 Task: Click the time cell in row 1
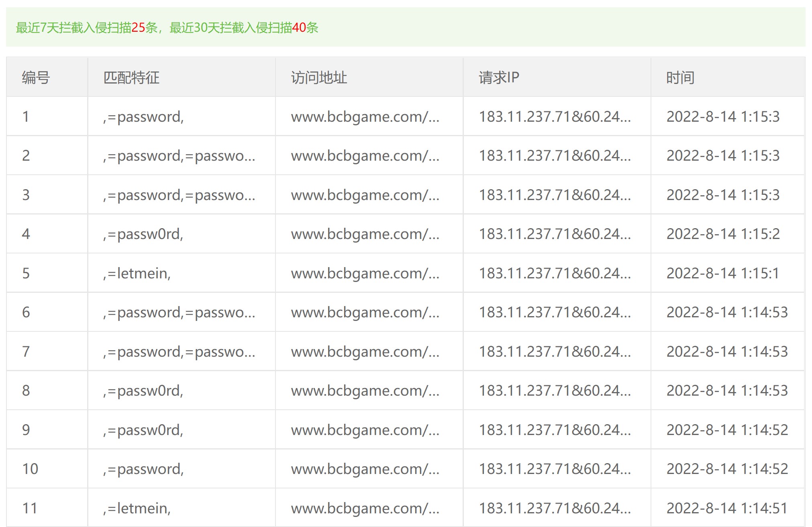723,117
